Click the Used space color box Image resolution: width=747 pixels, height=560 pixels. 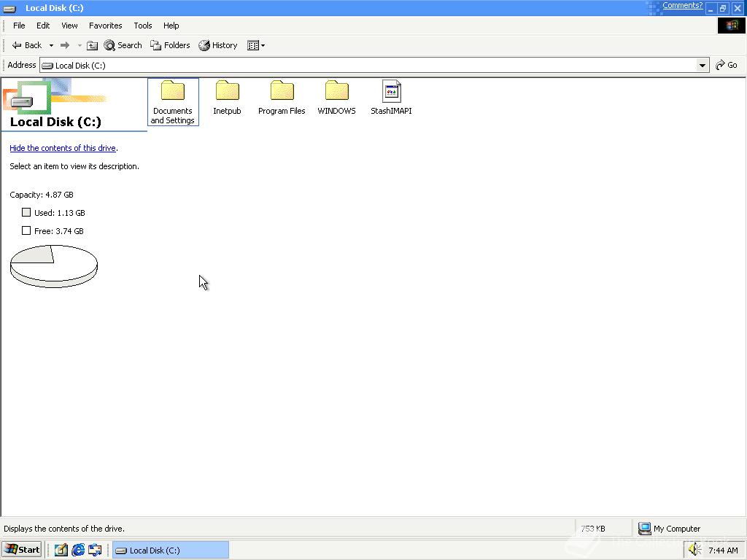(x=26, y=212)
